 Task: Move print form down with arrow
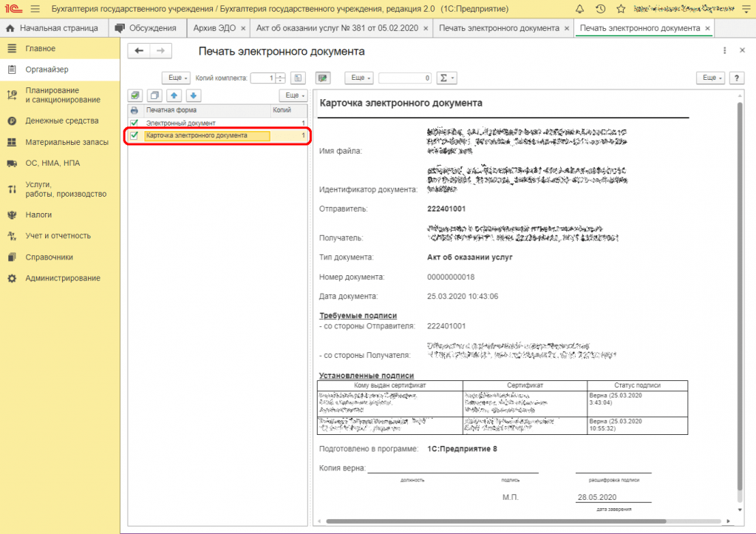tap(193, 95)
